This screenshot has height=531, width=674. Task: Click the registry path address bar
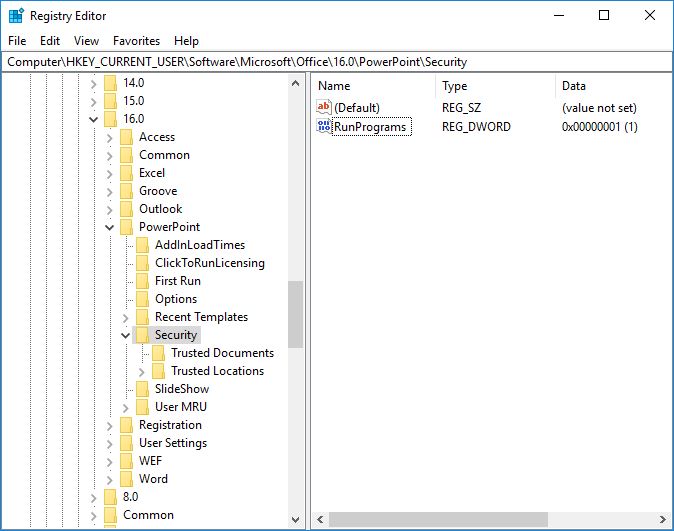click(337, 62)
